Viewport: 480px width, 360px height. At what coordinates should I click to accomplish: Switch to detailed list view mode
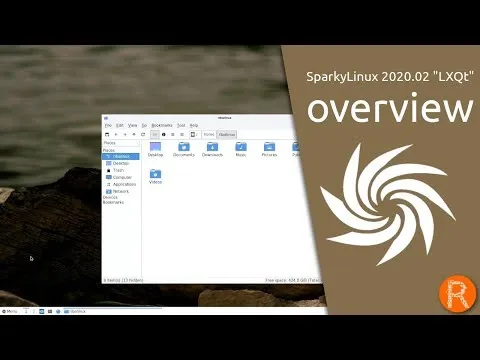pyautogui.click(x=182, y=134)
